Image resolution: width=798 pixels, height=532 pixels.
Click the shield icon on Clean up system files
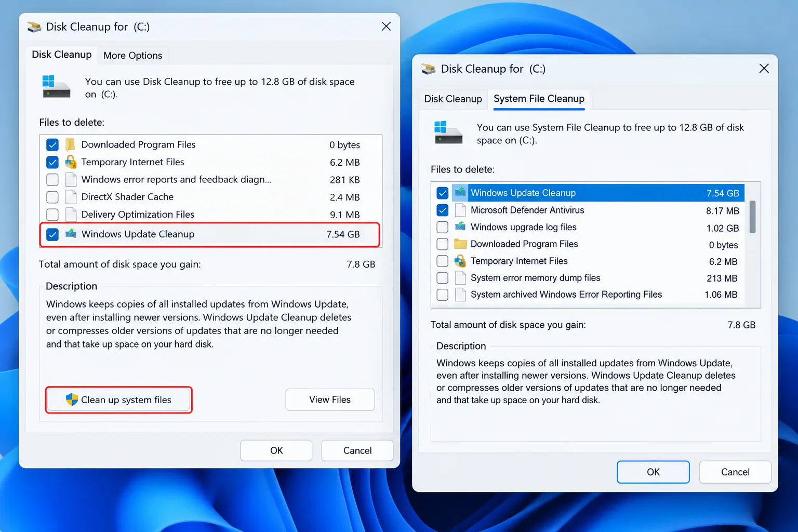72,400
